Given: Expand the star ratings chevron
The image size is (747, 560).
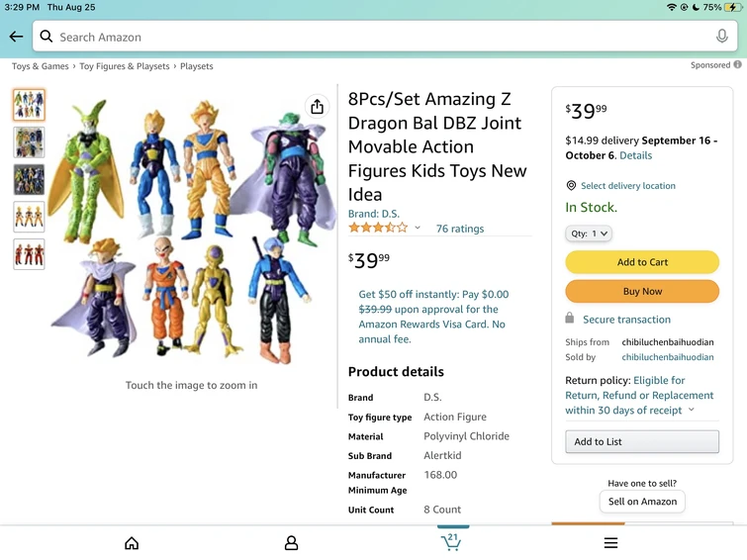Looking at the screenshot, I should pyautogui.click(x=418, y=229).
